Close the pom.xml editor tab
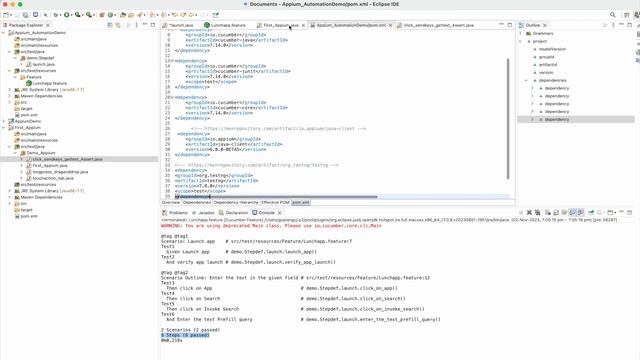This screenshot has height=360, width=640. (x=391, y=25)
